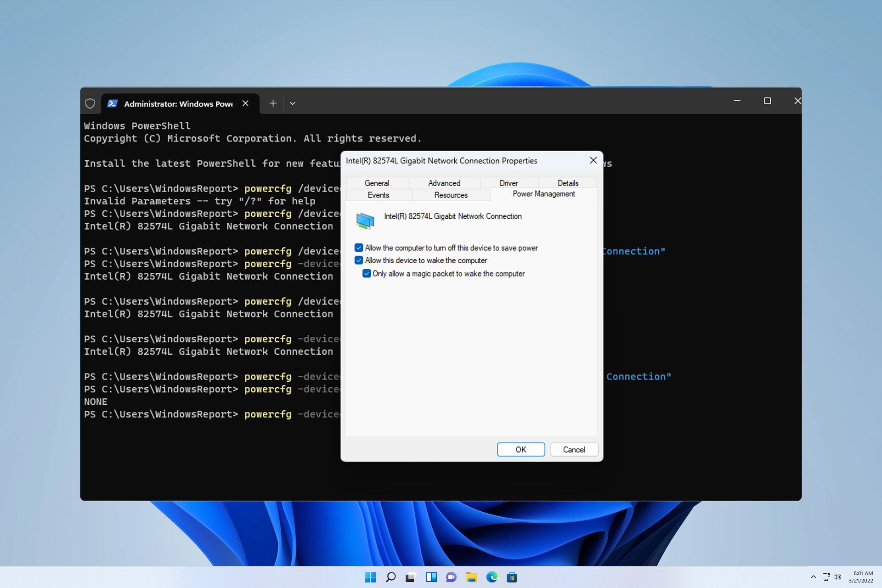Confirm changes with the OK button
The image size is (882, 588).
pos(521,449)
